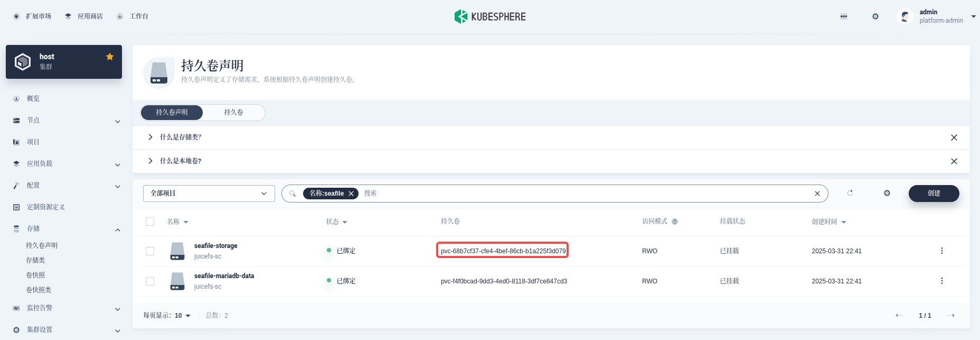Refresh the volume claims list
Screen dimensions: 980x340
coord(850,193)
